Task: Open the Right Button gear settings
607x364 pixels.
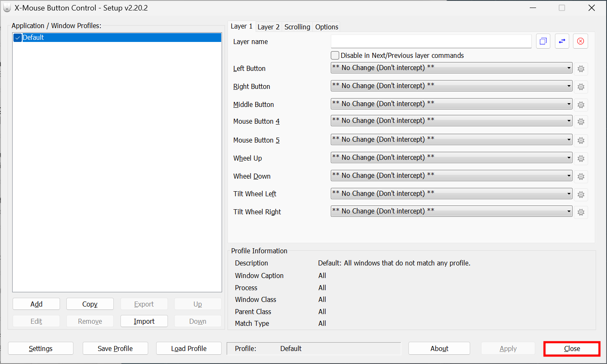Action: (x=581, y=87)
